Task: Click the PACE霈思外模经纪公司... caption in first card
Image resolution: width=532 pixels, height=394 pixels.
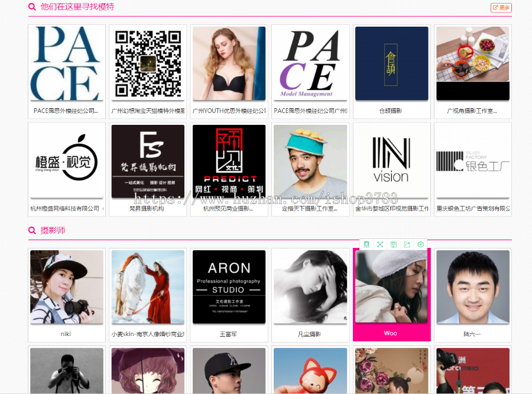Action: [66, 111]
